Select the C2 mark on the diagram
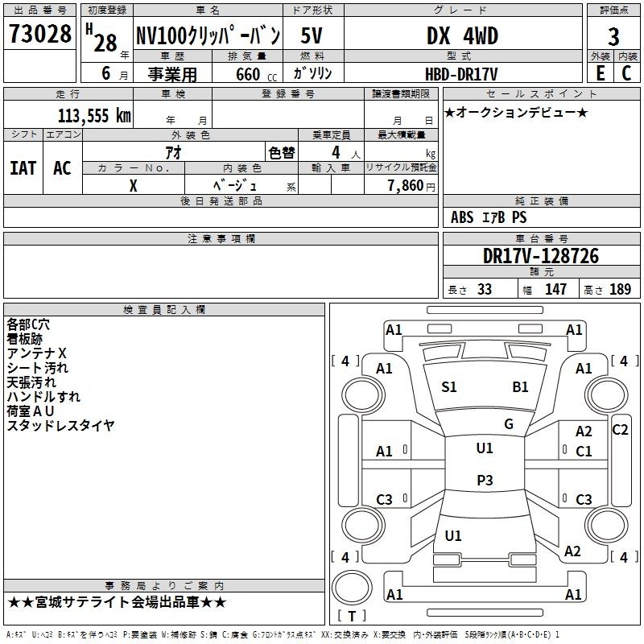644x644 pixels. point(620,430)
